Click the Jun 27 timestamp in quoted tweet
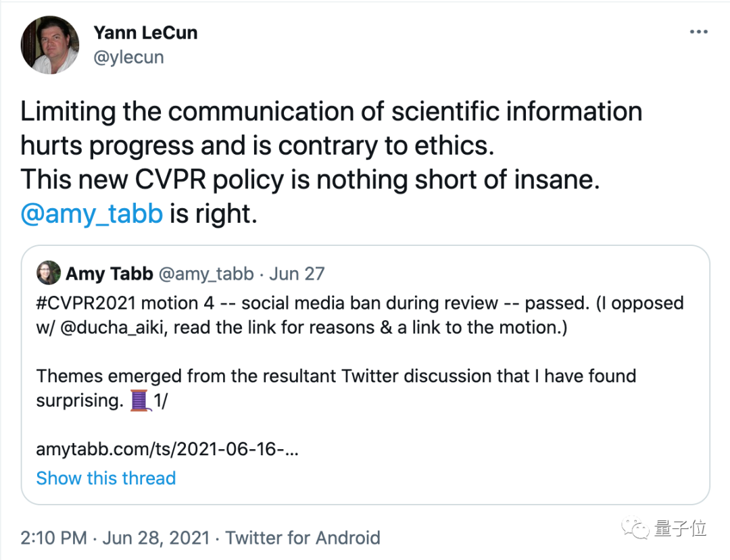Image resolution: width=730 pixels, height=560 pixels. pos(297,274)
